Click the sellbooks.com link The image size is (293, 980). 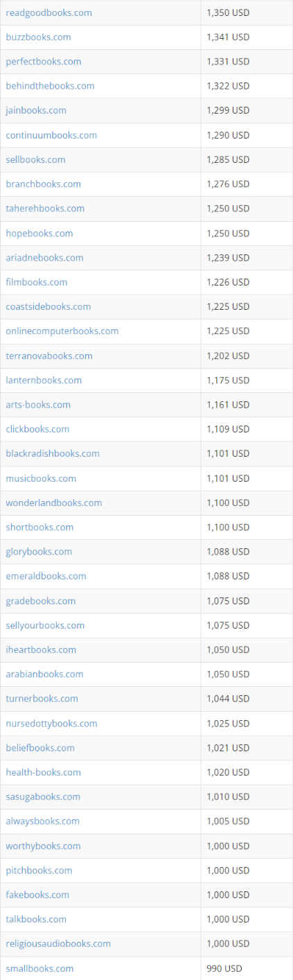(x=35, y=159)
